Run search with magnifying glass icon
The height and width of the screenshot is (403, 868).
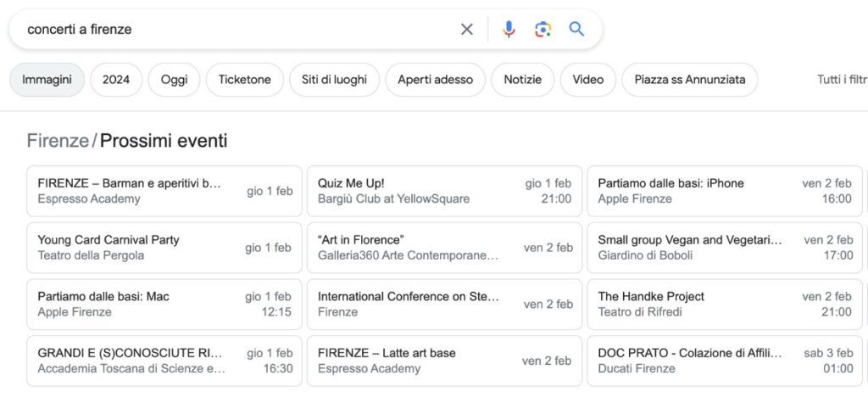(576, 30)
